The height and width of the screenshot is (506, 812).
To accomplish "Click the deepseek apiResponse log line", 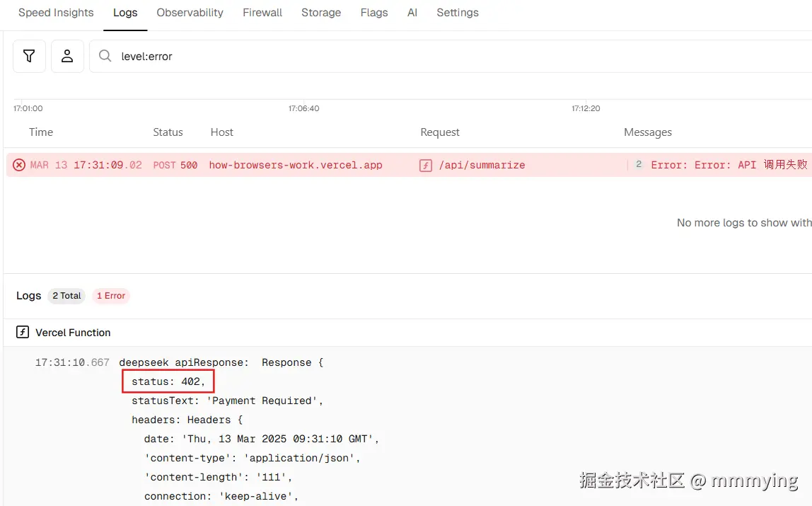I will click(x=221, y=362).
